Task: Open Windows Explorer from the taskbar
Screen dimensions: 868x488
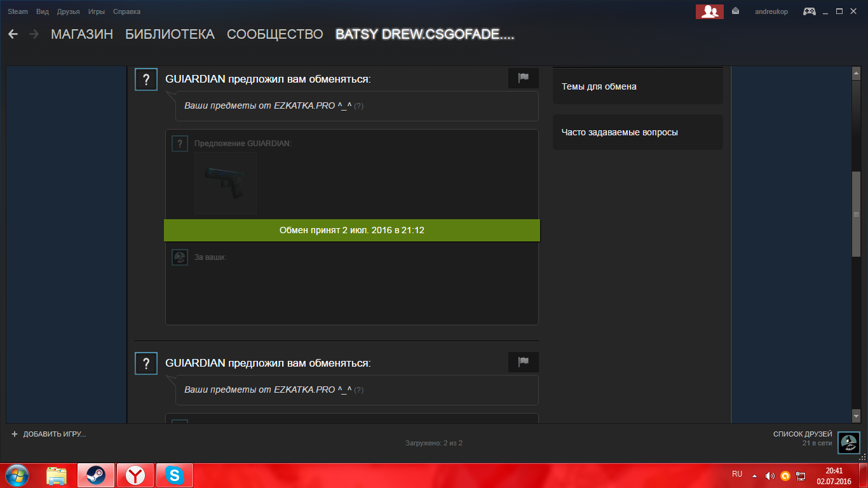Action: (57, 475)
